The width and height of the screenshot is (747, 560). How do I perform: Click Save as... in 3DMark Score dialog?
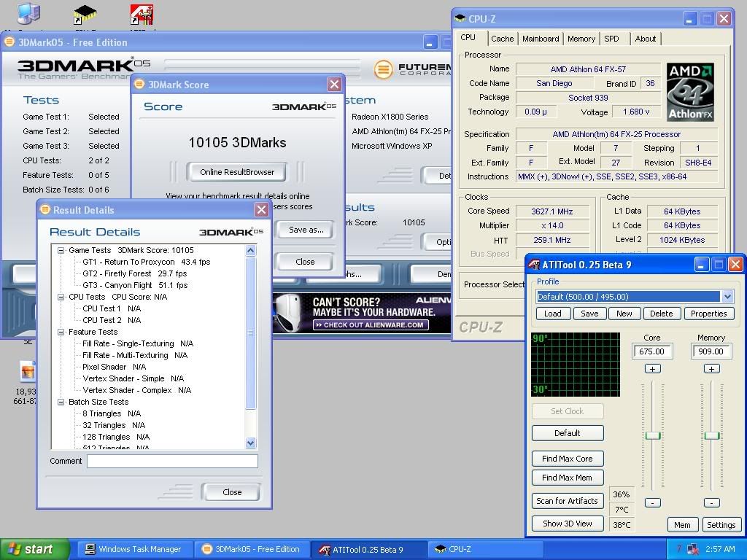(x=306, y=230)
